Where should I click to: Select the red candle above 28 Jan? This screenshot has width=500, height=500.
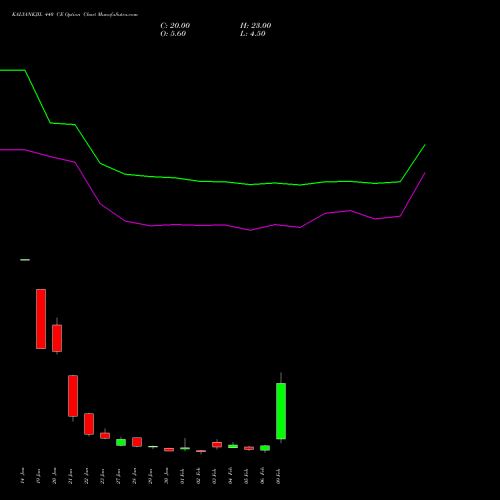coord(137,442)
